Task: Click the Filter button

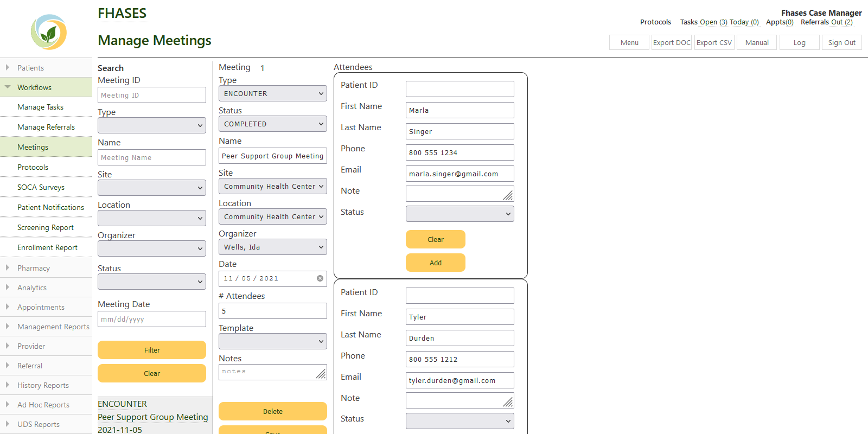Action: coord(152,350)
